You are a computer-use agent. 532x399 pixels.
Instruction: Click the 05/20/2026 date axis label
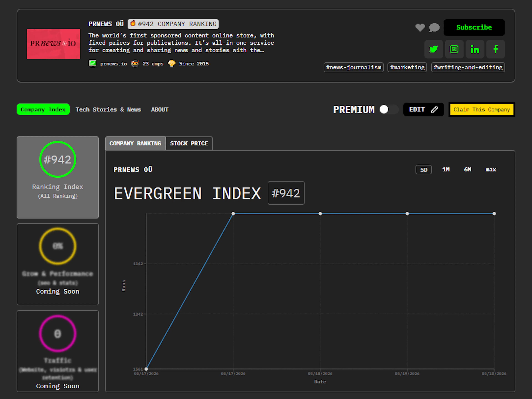click(494, 374)
